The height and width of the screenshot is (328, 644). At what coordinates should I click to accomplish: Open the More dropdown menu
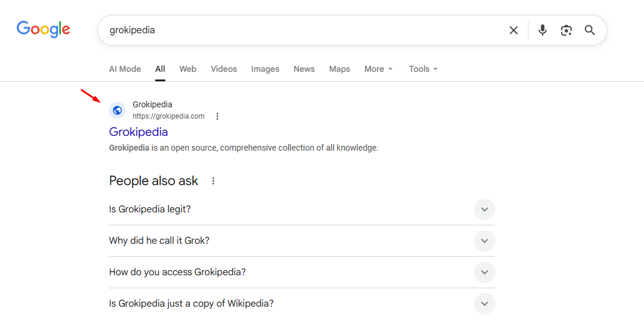[x=378, y=69]
